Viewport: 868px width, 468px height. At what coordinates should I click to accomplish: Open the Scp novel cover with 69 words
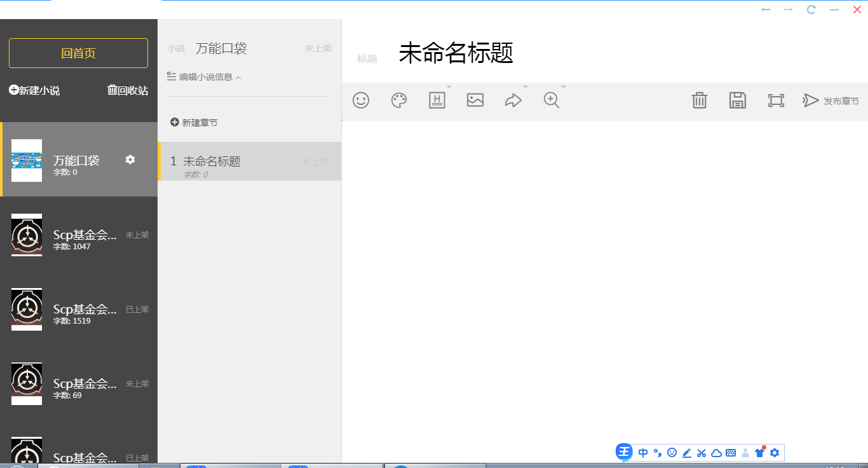click(x=27, y=383)
